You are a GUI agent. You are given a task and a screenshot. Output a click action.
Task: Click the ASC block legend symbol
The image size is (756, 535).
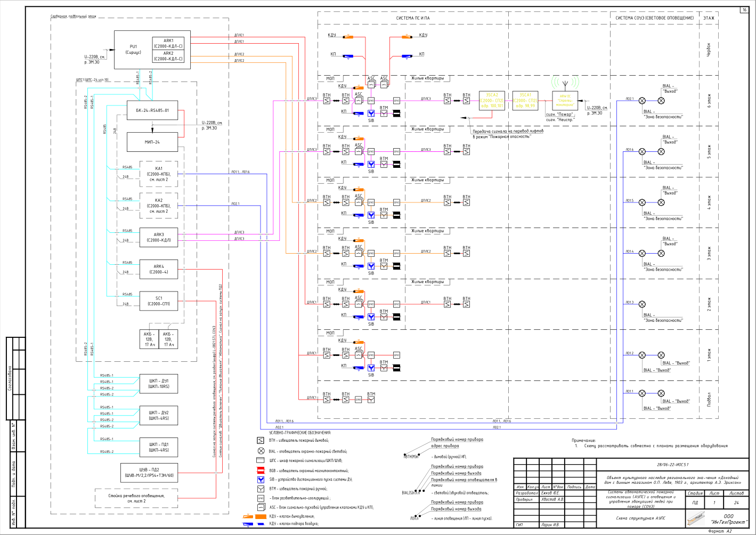click(x=261, y=507)
